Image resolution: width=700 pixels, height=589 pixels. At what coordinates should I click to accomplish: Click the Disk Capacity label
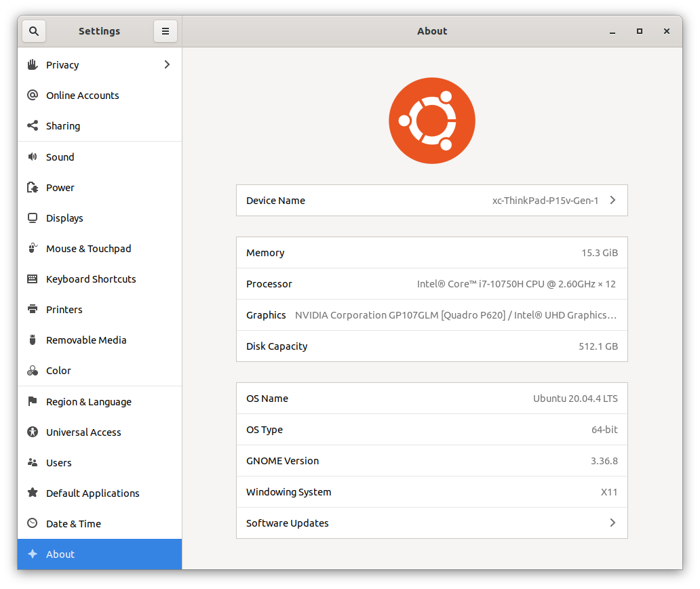277,347
